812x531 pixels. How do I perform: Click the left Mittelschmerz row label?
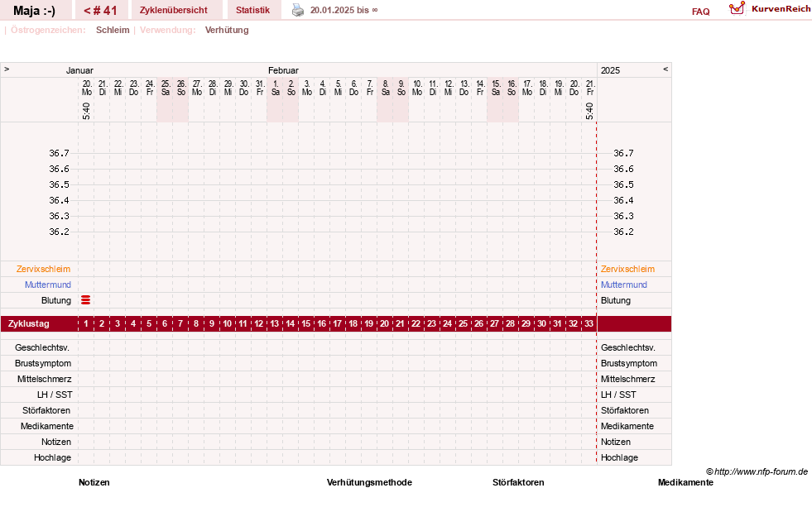[x=44, y=380]
